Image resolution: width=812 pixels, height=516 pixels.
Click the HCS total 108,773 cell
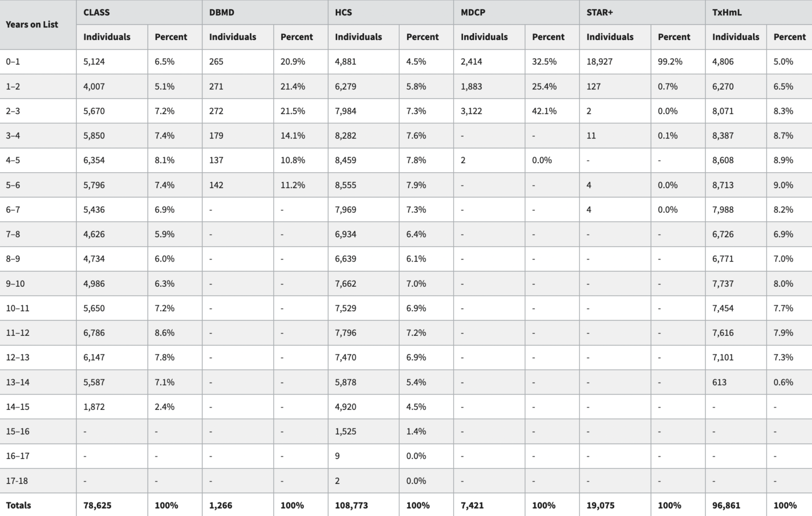click(351, 505)
